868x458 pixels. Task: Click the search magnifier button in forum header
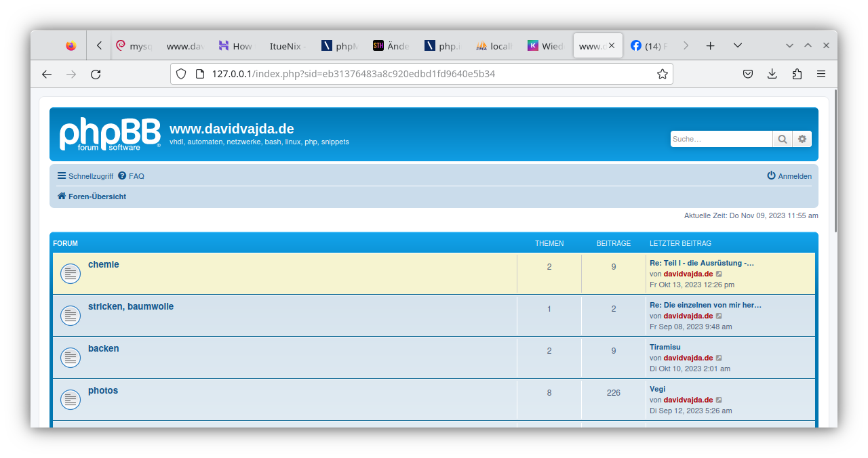(x=783, y=139)
